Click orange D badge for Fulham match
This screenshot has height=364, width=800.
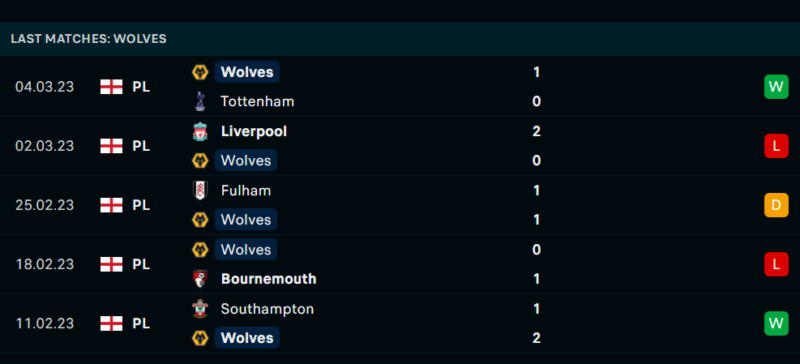point(776,205)
